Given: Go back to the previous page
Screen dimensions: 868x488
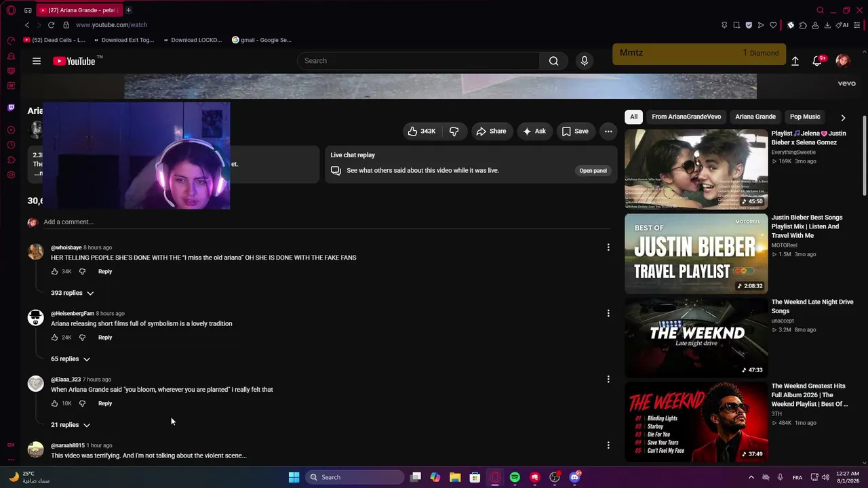Looking at the screenshot, I should (x=26, y=25).
